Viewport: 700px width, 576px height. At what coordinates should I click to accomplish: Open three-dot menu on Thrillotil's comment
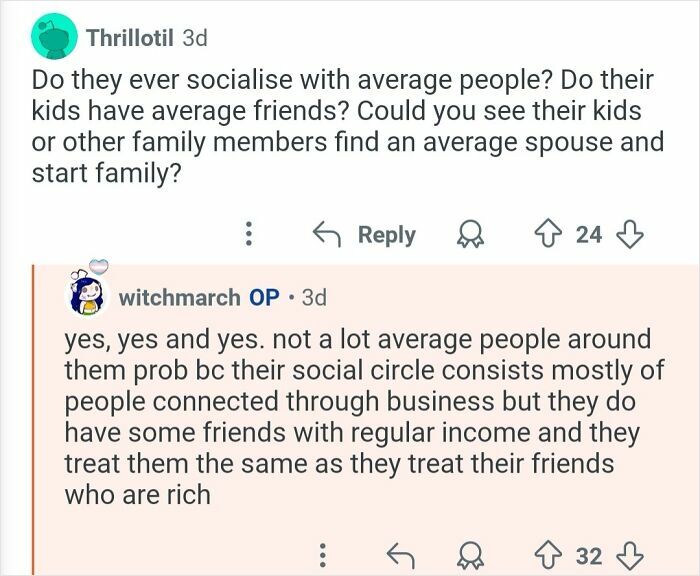tap(249, 234)
